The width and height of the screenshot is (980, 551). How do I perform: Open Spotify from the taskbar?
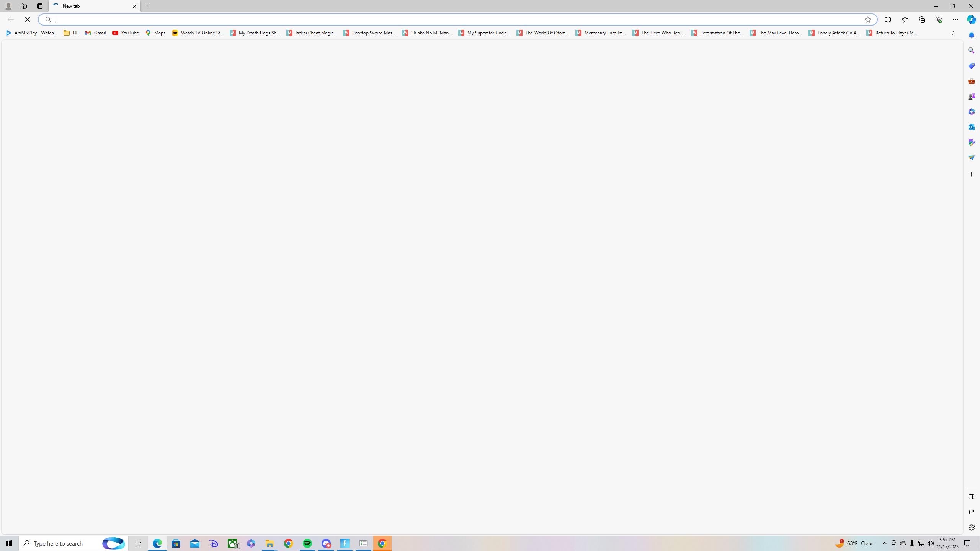point(307,543)
